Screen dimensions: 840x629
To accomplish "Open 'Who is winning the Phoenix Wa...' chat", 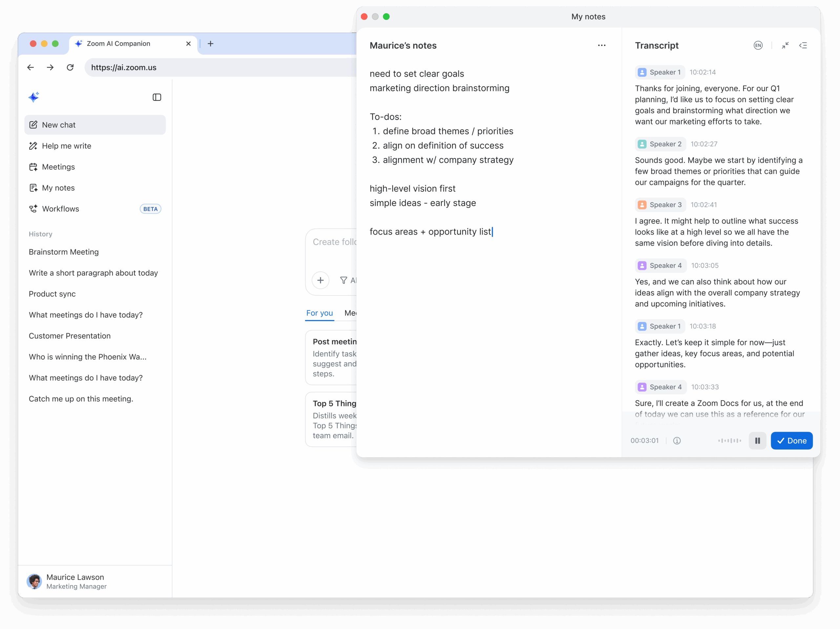I will coord(88,356).
